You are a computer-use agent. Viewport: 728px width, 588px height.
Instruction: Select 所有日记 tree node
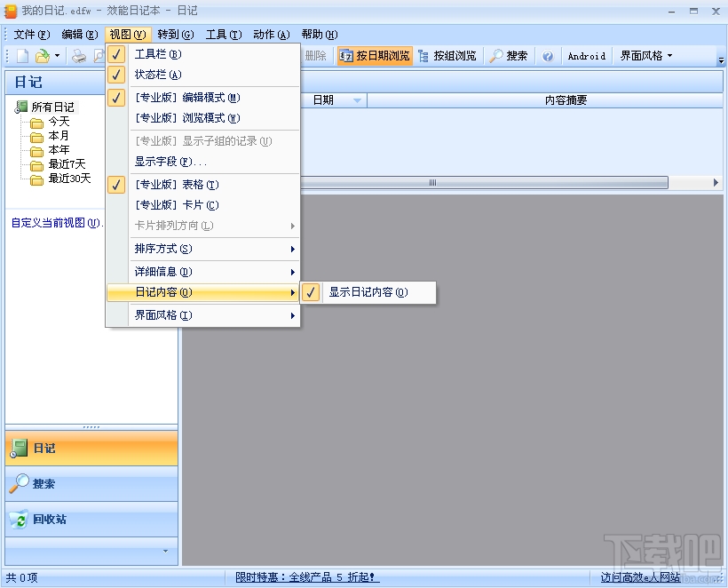point(53,107)
